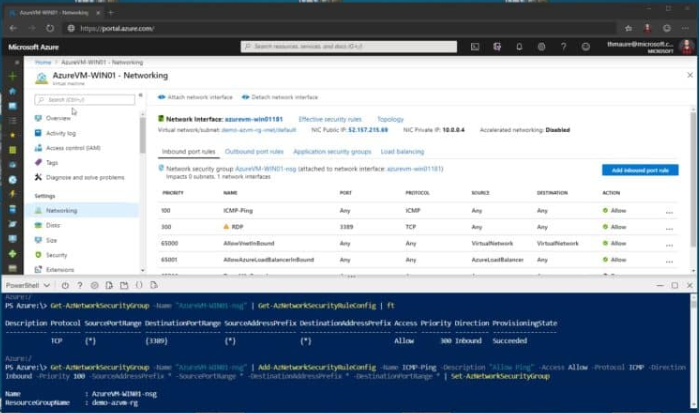Click the virtual network/subnet link

(259, 130)
